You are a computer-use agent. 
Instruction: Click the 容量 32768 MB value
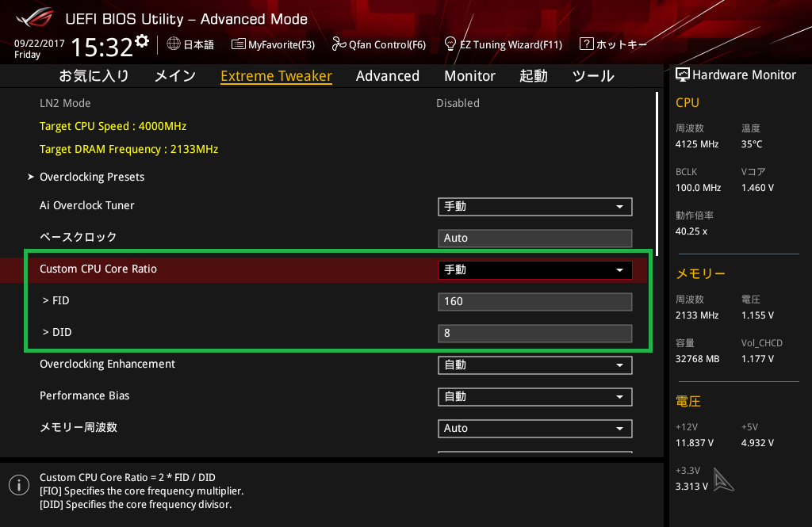coord(698,359)
